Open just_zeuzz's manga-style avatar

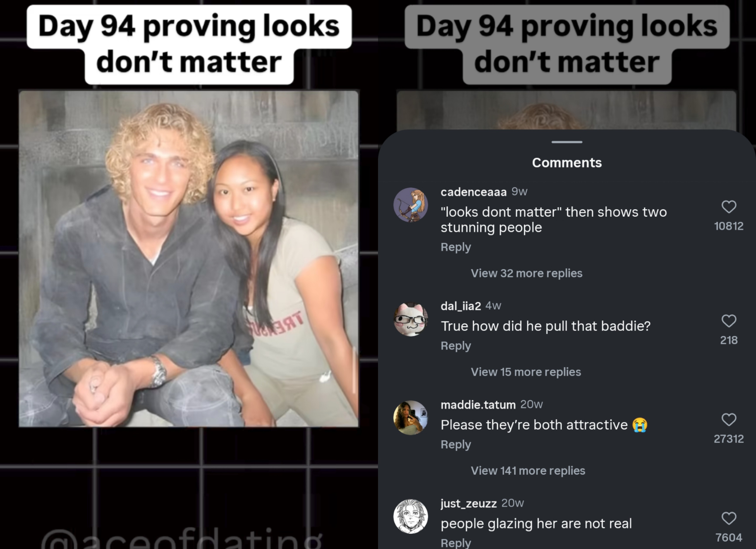(411, 516)
